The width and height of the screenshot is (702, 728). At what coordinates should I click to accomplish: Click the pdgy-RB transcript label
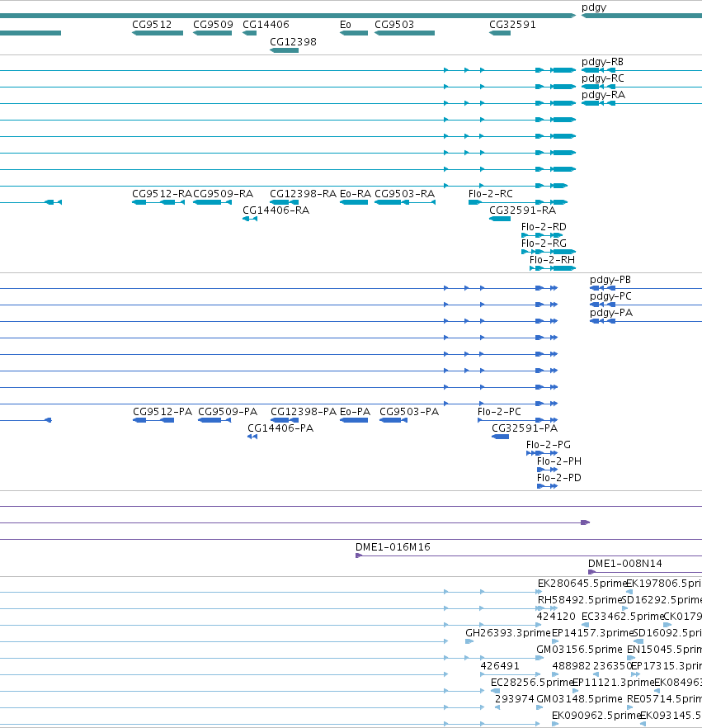602,62
